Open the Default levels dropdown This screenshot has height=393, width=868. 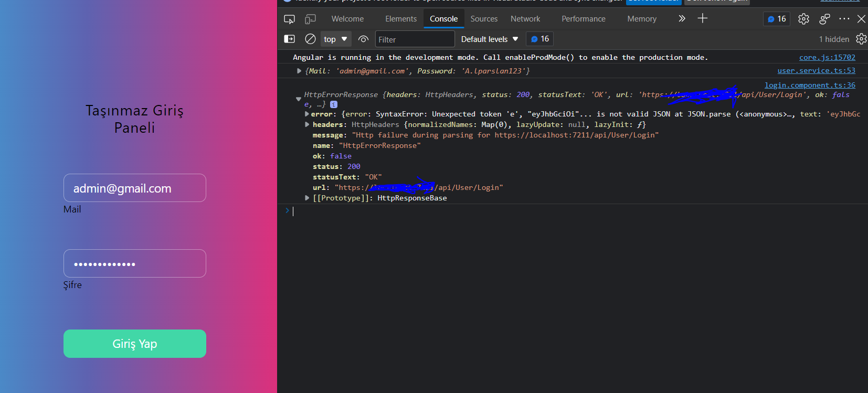(489, 39)
